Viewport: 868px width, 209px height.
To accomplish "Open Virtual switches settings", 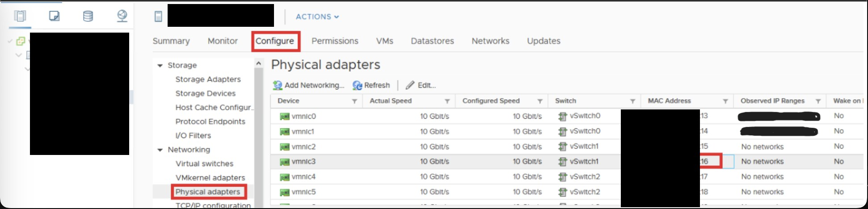I will click(x=204, y=164).
